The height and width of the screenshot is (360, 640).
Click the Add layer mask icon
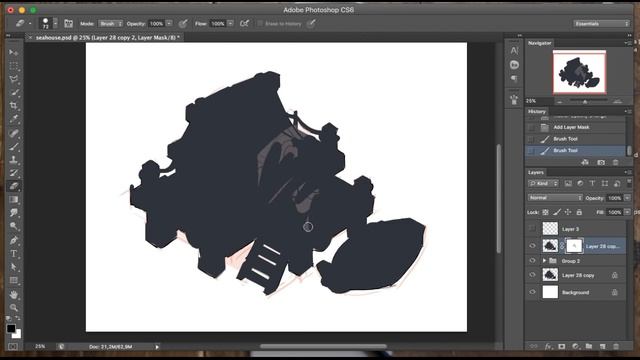(x=562, y=346)
